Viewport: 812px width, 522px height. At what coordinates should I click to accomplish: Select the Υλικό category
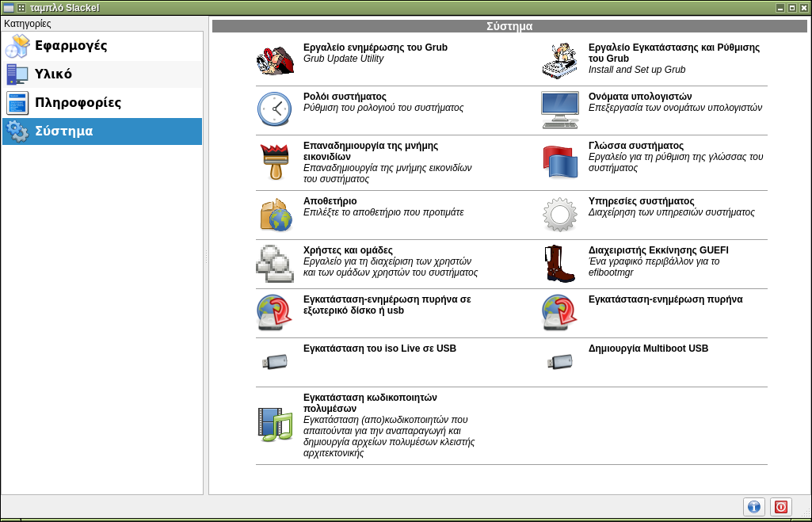53,74
